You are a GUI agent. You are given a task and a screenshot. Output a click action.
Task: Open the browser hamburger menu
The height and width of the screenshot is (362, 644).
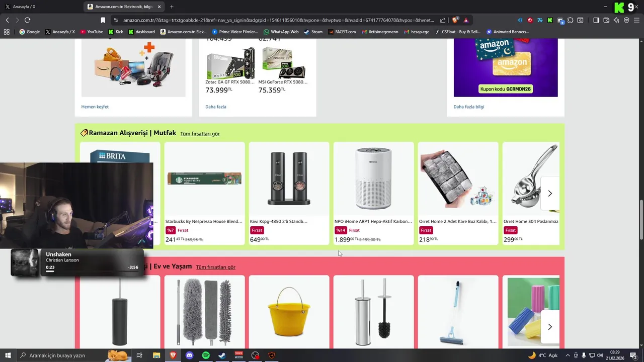(x=636, y=20)
